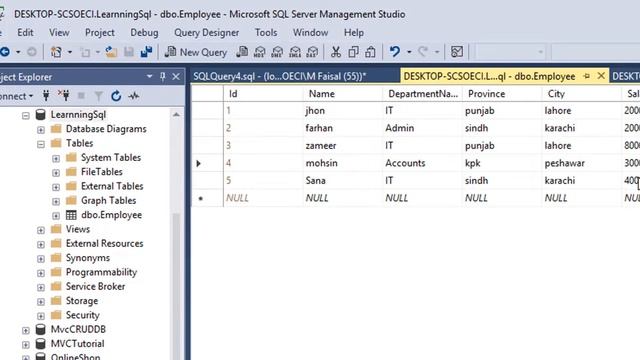Open Object Explorer window options dropdown
The height and width of the screenshot is (360, 640).
[149, 77]
